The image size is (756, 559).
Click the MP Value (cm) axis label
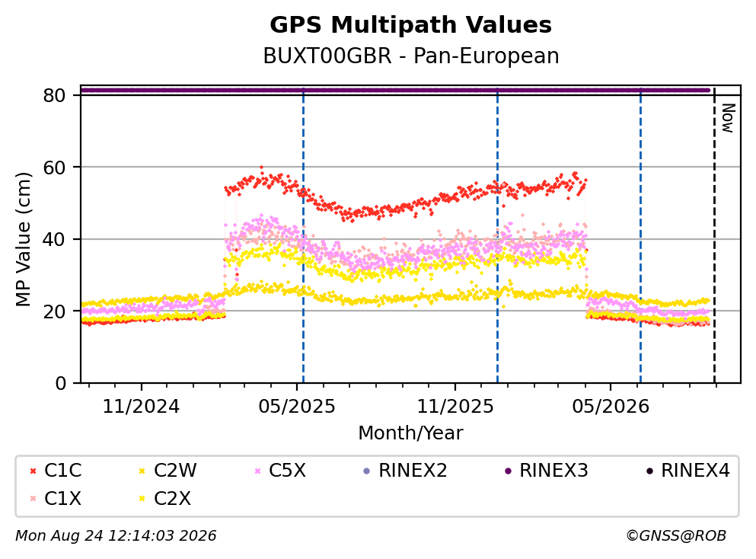click(23, 239)
